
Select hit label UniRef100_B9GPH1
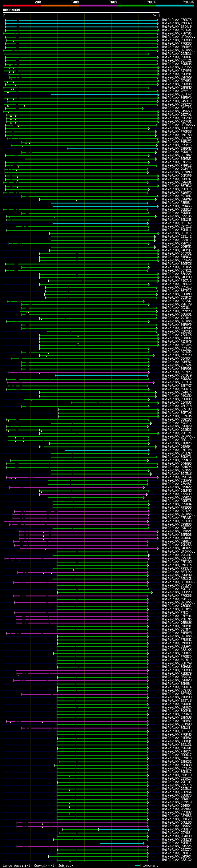(177, 74)
